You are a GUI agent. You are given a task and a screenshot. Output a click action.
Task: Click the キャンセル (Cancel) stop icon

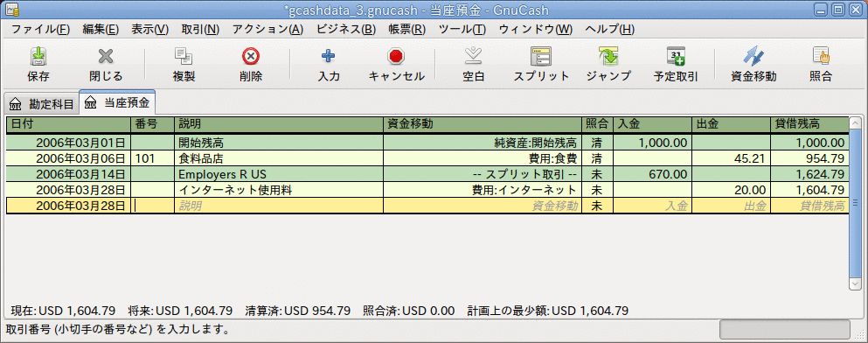point(396,56)
